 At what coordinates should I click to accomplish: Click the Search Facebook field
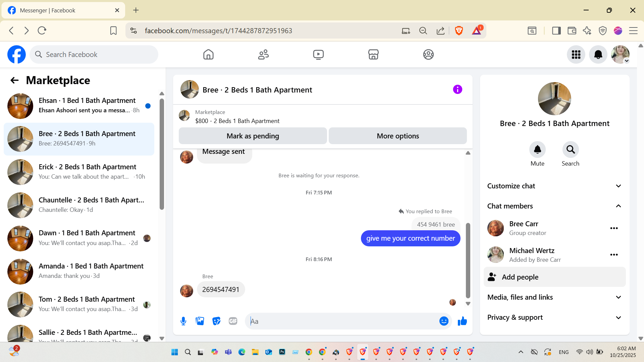point(94,54)
